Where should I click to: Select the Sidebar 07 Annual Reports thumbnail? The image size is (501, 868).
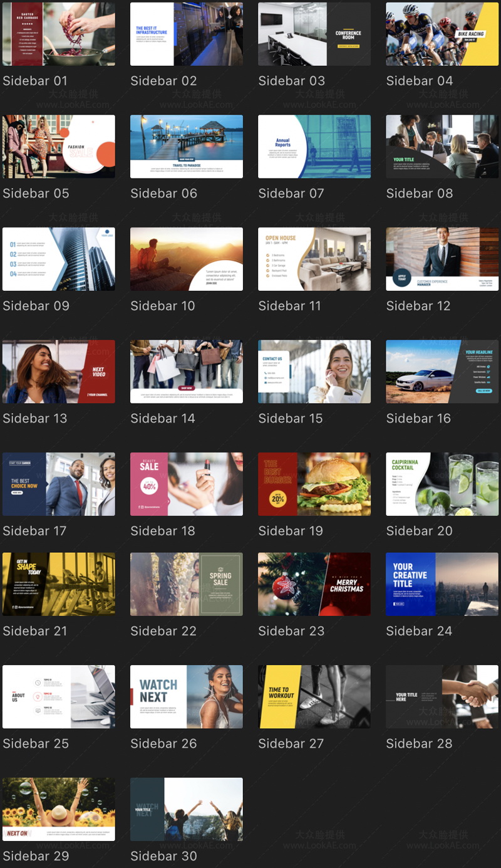pyautogui.click(x=314, y=146)
